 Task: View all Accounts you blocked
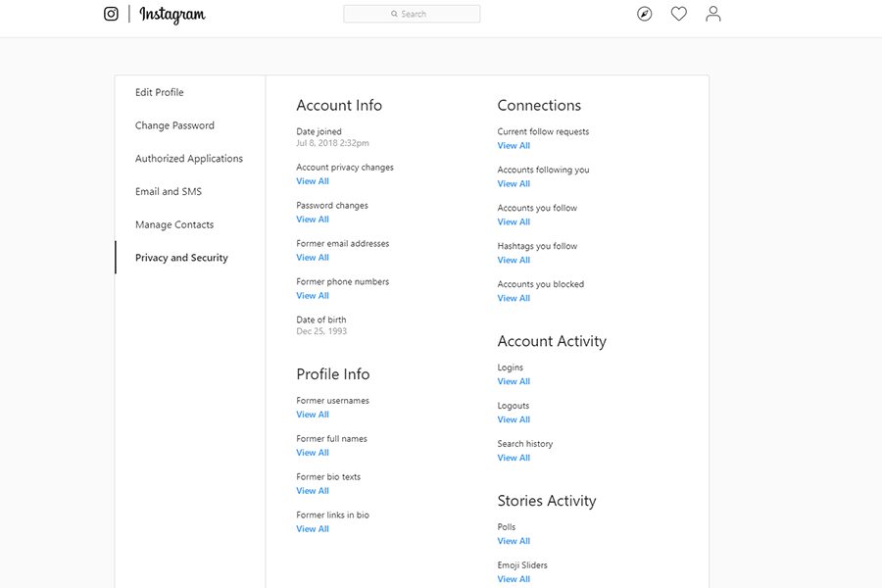[514, 298]
